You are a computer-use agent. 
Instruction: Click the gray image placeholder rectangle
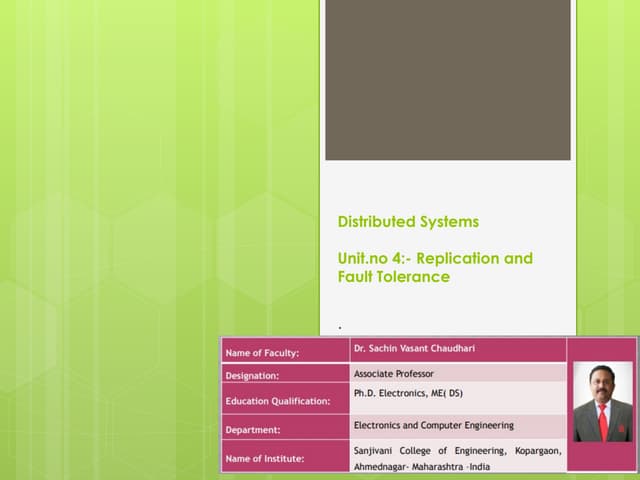[x=447, y=80]
